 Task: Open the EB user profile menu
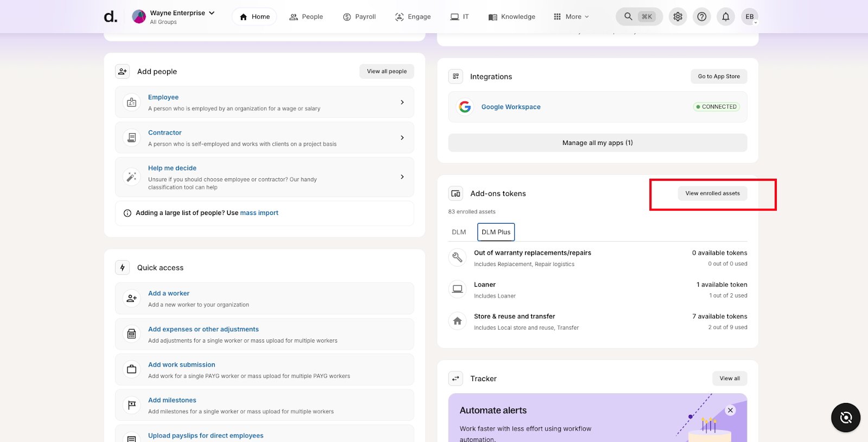[750, 17]
